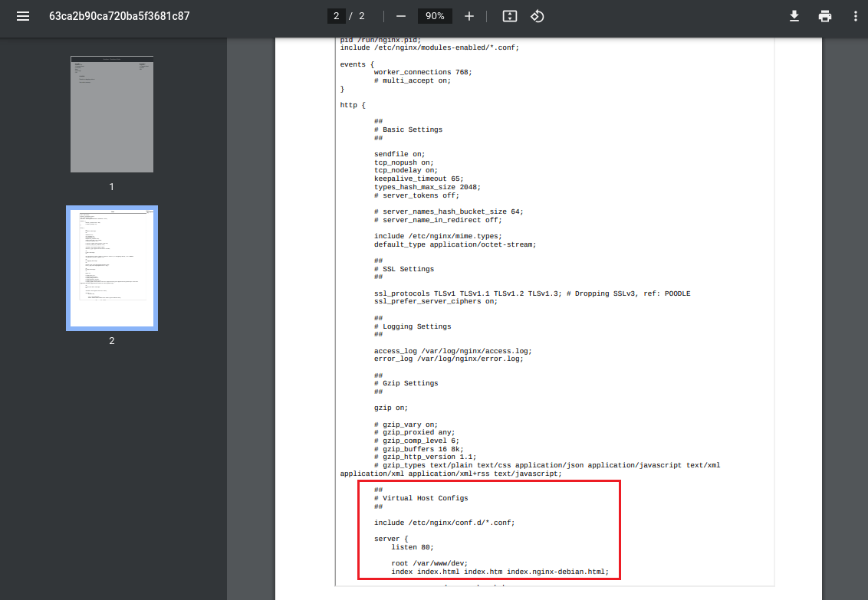The width and height of the screenshot is (868, 600).
Task: Click the '# Logging Settings' comment
Action: tap(413, 327)
